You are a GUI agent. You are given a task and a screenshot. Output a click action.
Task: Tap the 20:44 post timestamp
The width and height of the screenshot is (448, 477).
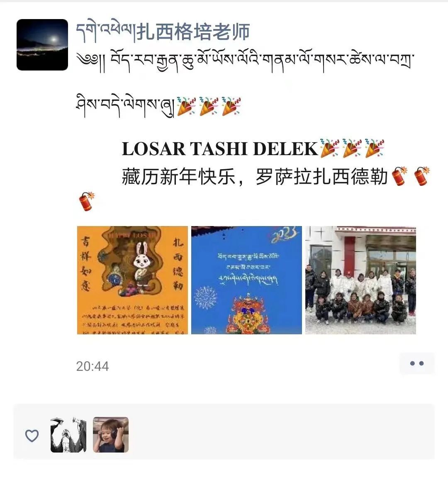93,366
